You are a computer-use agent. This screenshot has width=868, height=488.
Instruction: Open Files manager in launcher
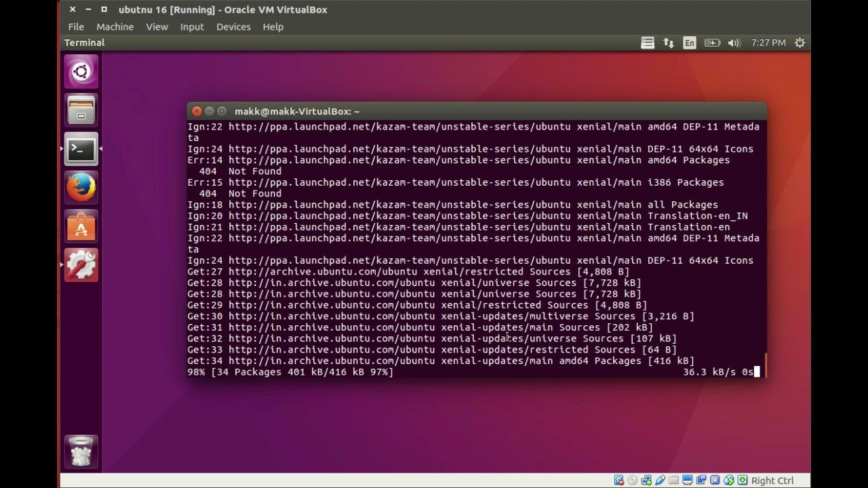pos(81,110)
